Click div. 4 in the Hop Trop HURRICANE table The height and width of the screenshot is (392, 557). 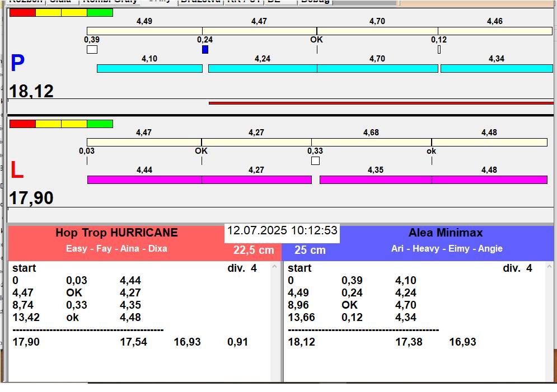(242, 268)
